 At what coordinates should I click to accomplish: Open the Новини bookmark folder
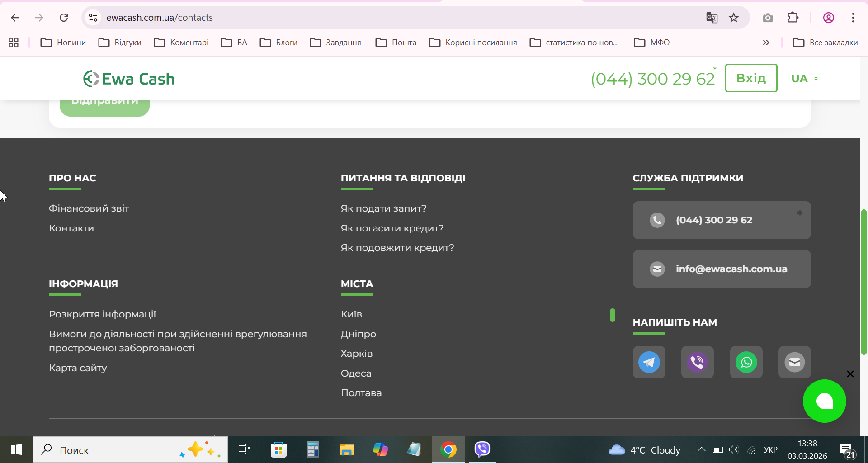[63, 43]
